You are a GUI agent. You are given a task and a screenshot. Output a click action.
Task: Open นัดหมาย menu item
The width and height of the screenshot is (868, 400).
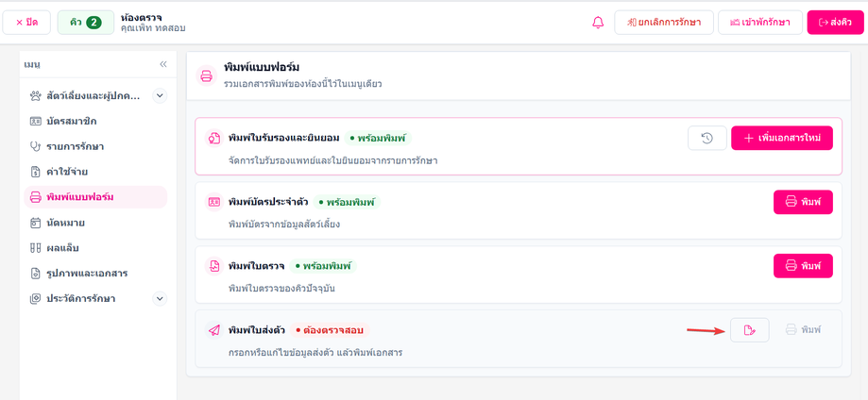(95, 223)
